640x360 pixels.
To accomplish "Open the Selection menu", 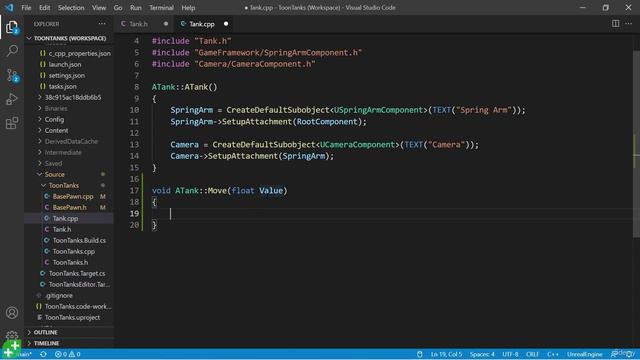I will click(71, 8).
